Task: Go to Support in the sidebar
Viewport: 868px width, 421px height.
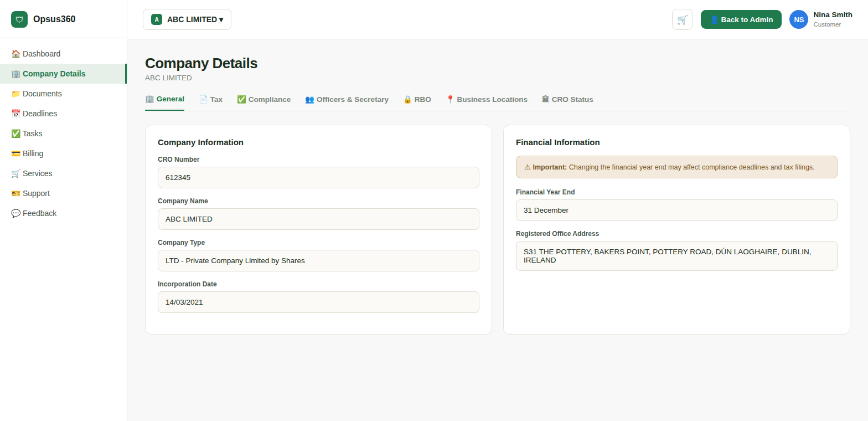Action: point(63,193)
